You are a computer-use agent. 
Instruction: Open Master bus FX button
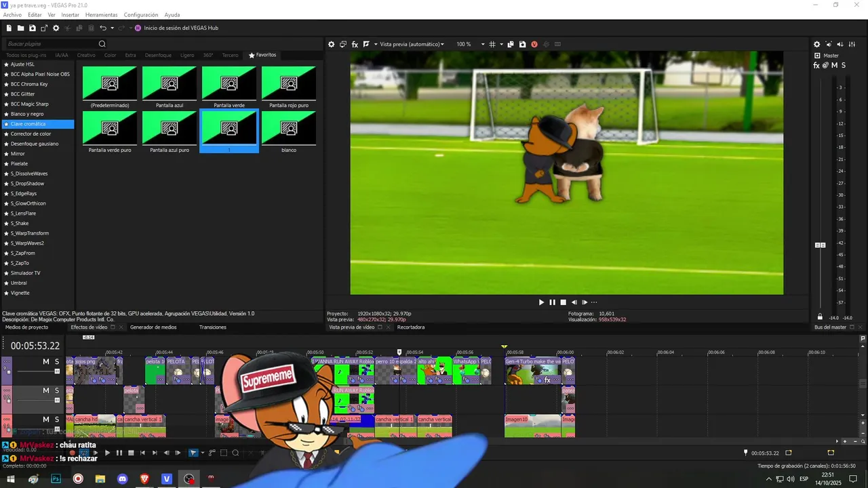point(816,66)
